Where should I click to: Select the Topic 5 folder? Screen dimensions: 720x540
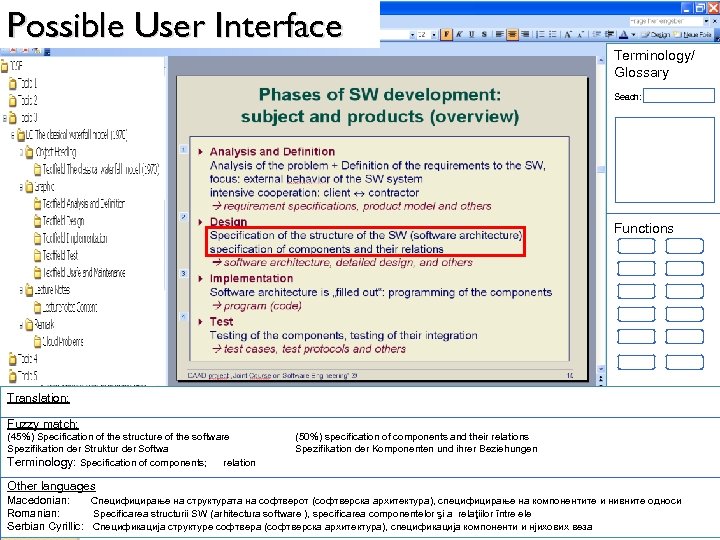[x=23, y=377]
